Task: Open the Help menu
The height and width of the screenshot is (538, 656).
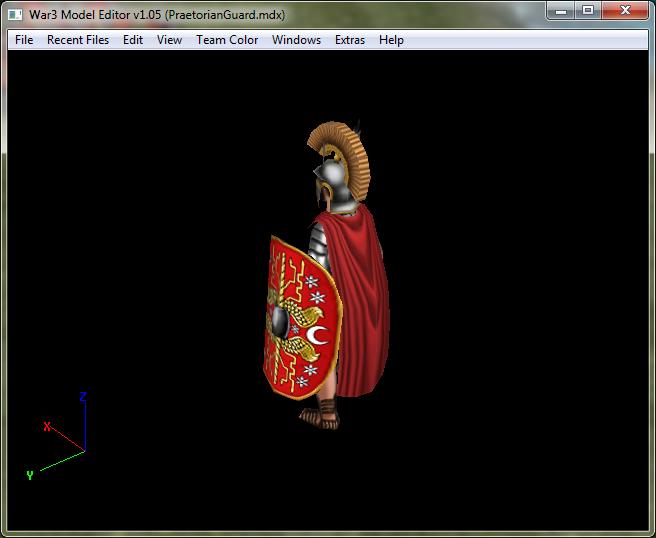Action: coord(391,40)
